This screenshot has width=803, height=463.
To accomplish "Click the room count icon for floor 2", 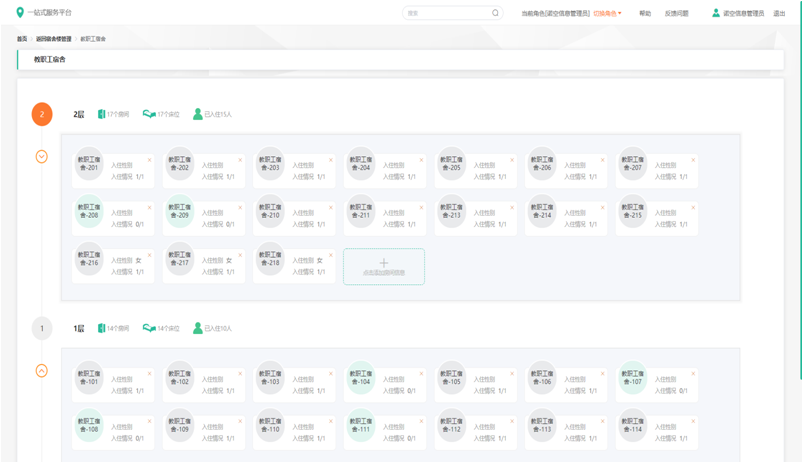I will click(x=101, y=114).
